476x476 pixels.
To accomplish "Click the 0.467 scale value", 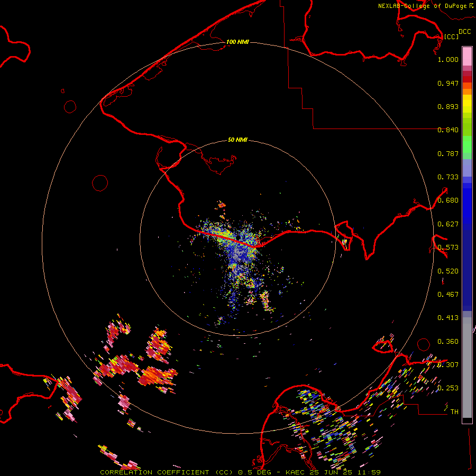I will [x=448, y=295].
